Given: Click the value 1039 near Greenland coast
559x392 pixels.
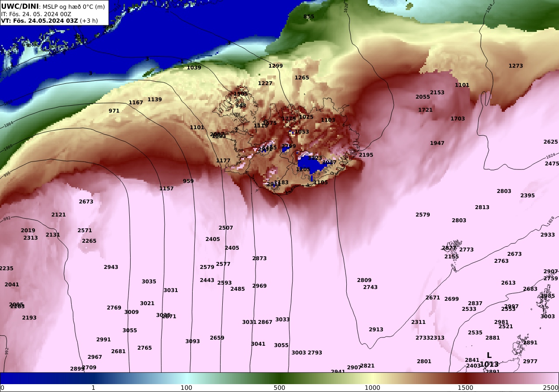Looking at the screenshot, I should tap(194, 68).
